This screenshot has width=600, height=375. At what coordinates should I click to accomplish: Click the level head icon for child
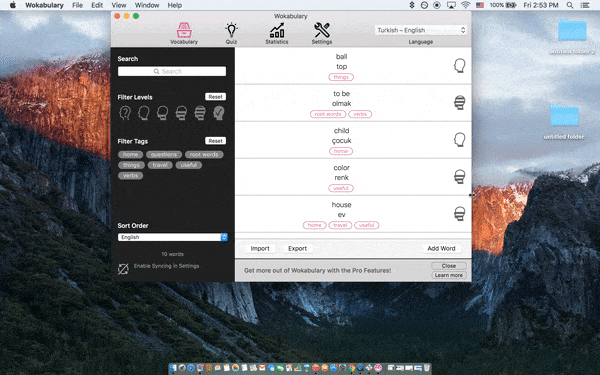[460, 140]
